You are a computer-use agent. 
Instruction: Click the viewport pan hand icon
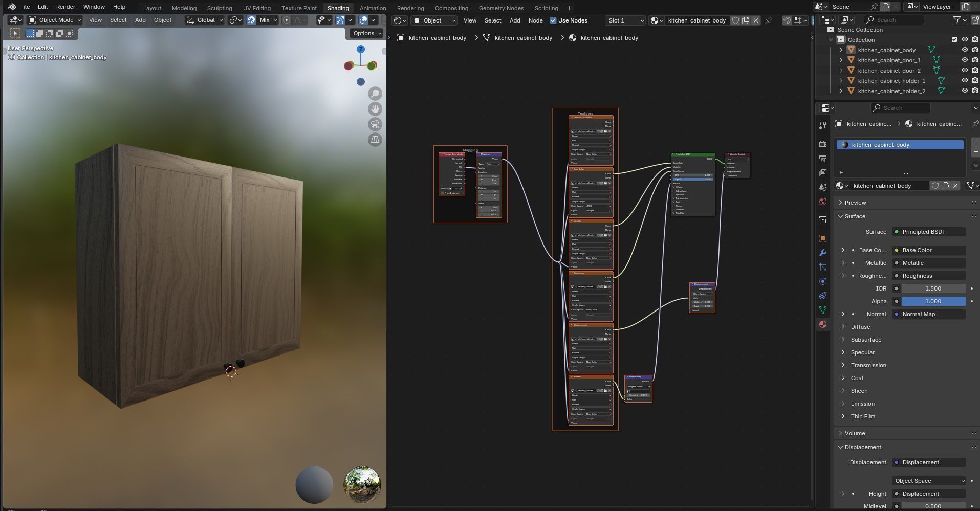coord(375,109)
